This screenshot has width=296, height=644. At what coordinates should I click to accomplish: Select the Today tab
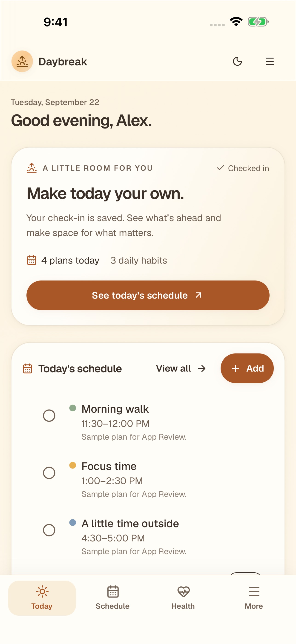(x=42, y=598)
